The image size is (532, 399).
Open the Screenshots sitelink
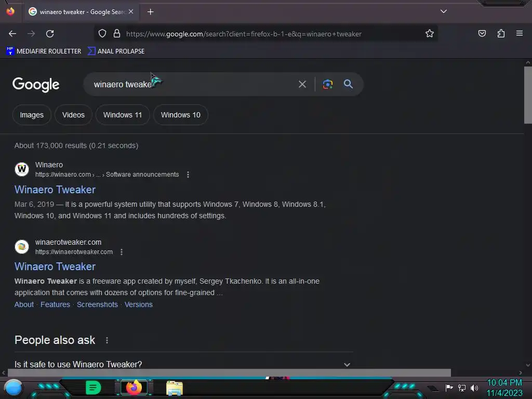point(97,304)
